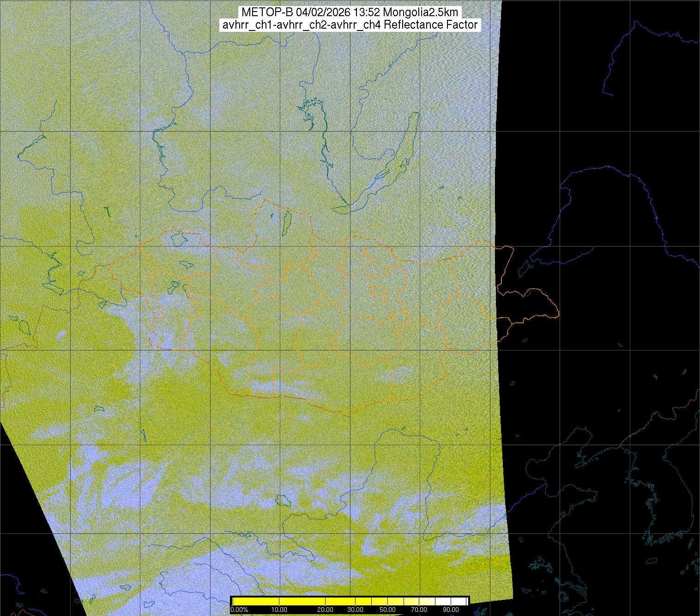This screenshot has width=700, height=616.
Task: Click the small lake outline in the southern cloud band
Action: point(280,500)
